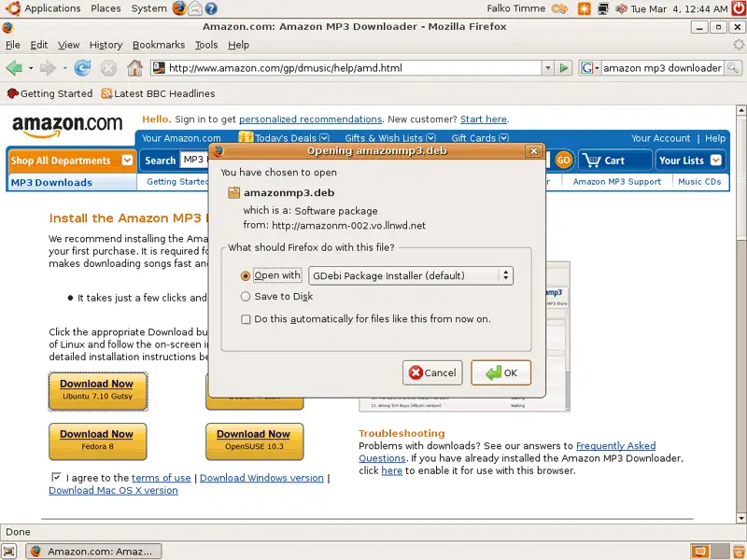Viewport: 747px width, 560px height.
Task: Click the Amazon shopping cart icon
Action: click(x=591, y=161)
